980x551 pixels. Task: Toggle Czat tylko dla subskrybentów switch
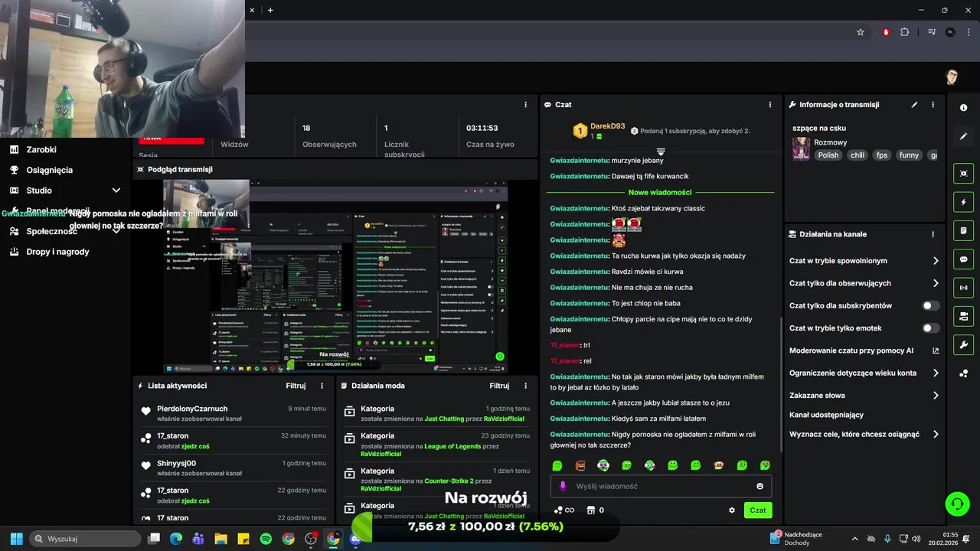(930, 305)
